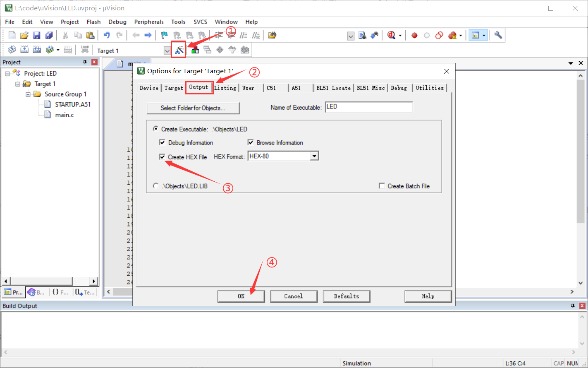Click the Defaults button
The height and width of the screenshot is (368, 588).
347,296
